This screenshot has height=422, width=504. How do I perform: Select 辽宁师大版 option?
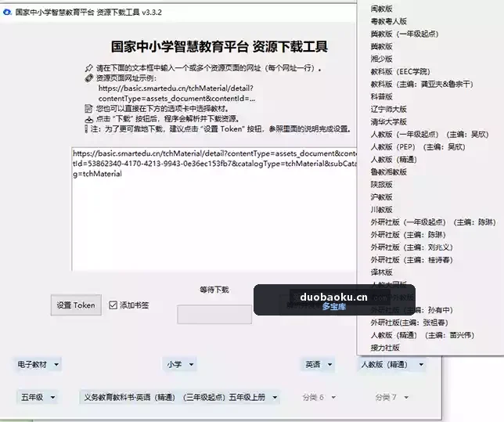tap(389, 109)
